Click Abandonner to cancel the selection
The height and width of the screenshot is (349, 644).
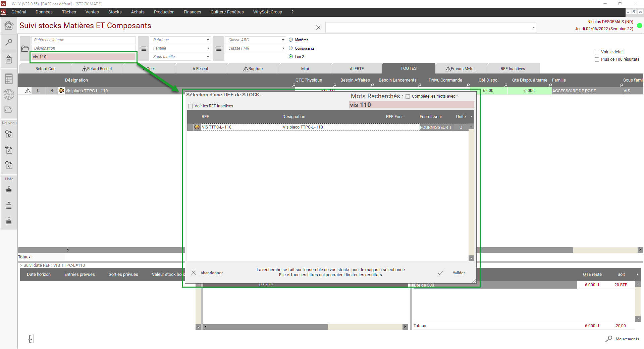click(207, 273)
